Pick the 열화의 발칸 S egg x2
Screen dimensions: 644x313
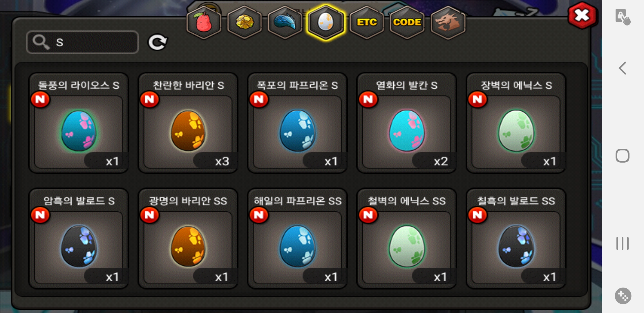tap(407, 123)
